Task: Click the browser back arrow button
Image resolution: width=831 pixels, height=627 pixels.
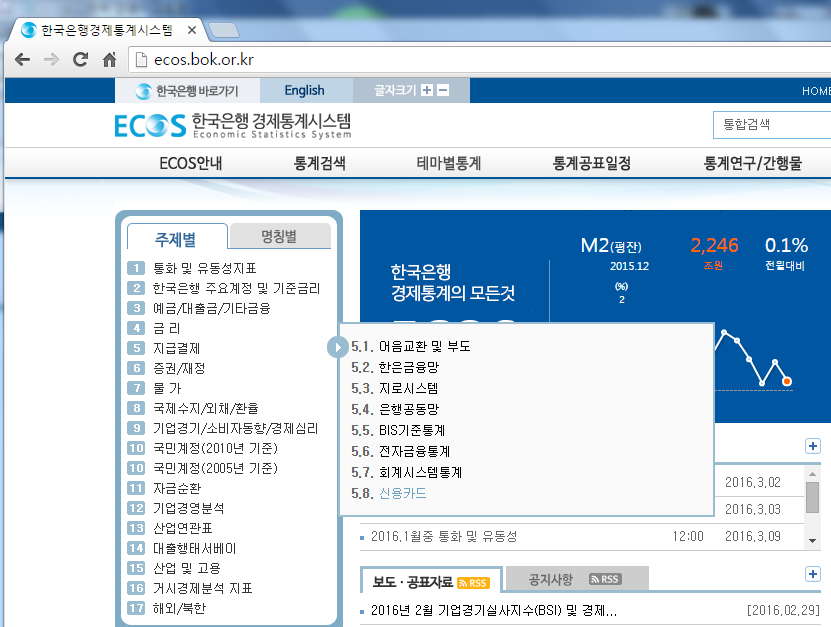Action: [22, 60]
